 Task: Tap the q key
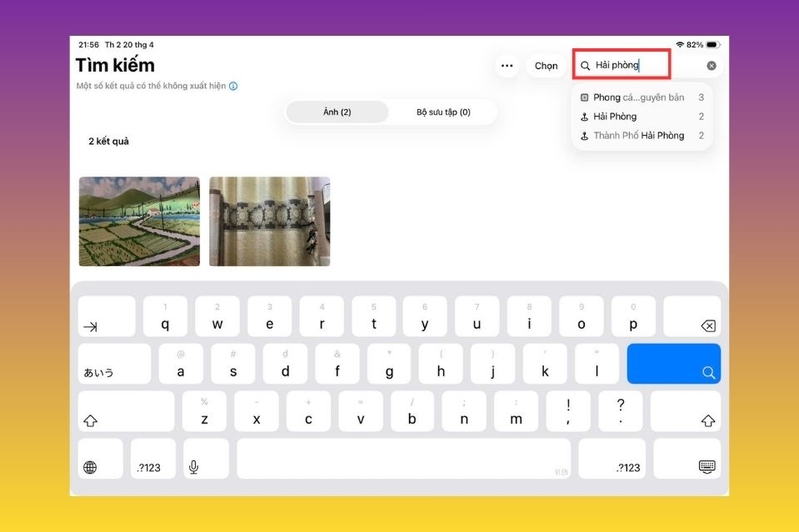(165, 316)
